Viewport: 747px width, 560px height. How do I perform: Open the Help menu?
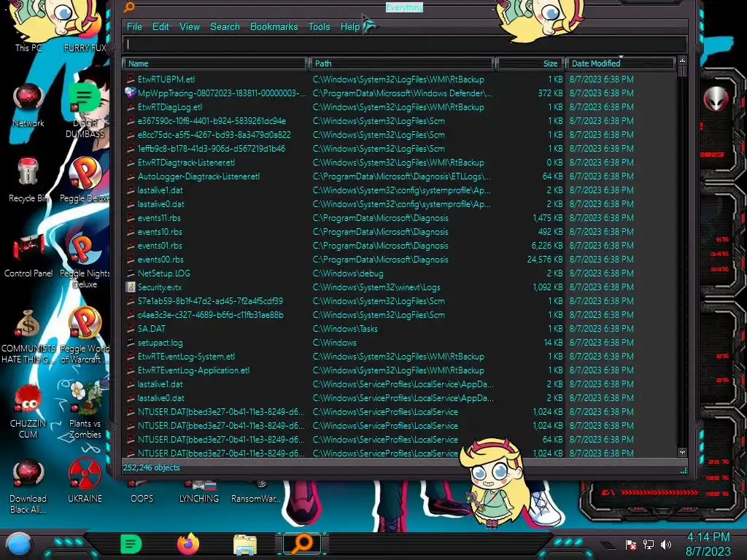pos(349,27)
